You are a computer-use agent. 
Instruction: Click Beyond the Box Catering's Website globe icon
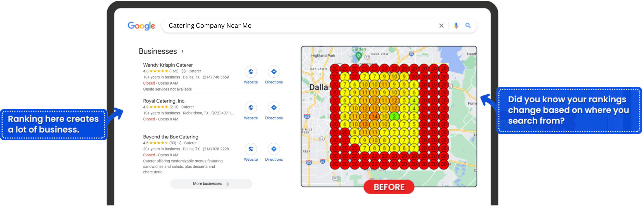[251, 149]
